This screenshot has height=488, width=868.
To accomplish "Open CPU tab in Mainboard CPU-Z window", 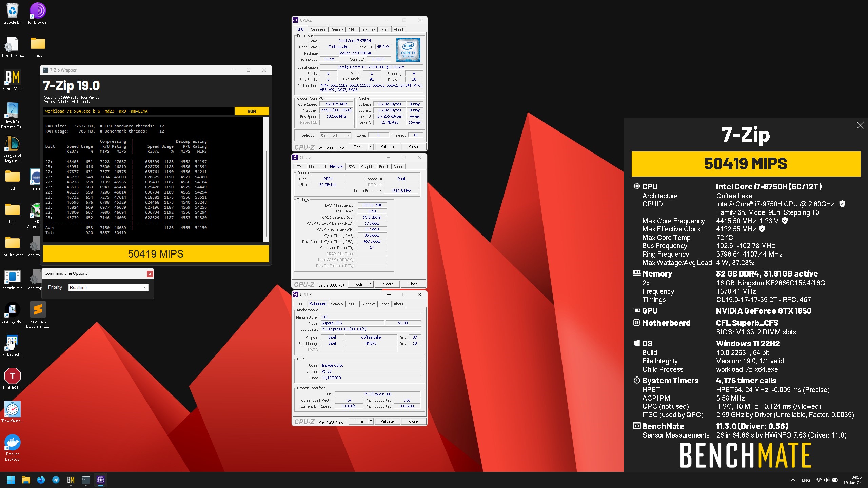I will [x=300, y=304].
